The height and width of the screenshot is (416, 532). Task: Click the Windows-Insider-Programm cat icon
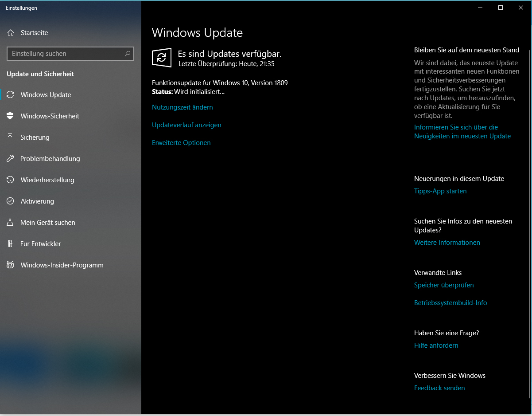[11, 265]
